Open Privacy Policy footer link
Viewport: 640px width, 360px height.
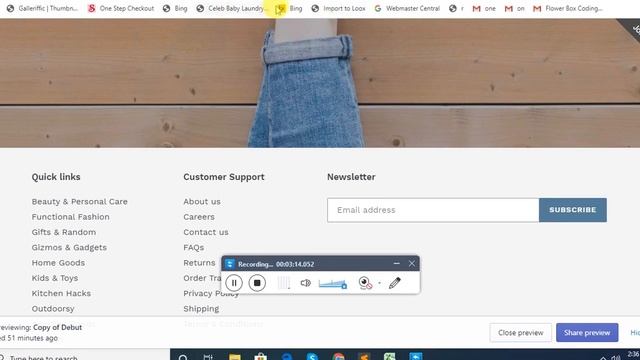[211, 293]
